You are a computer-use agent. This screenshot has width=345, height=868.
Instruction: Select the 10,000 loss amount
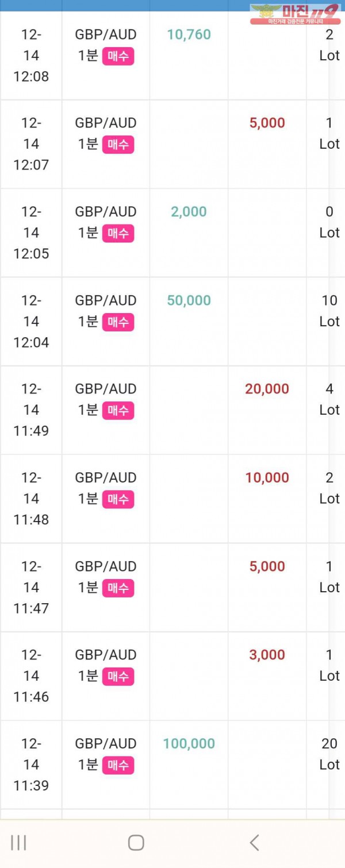(x=267, y=477)
